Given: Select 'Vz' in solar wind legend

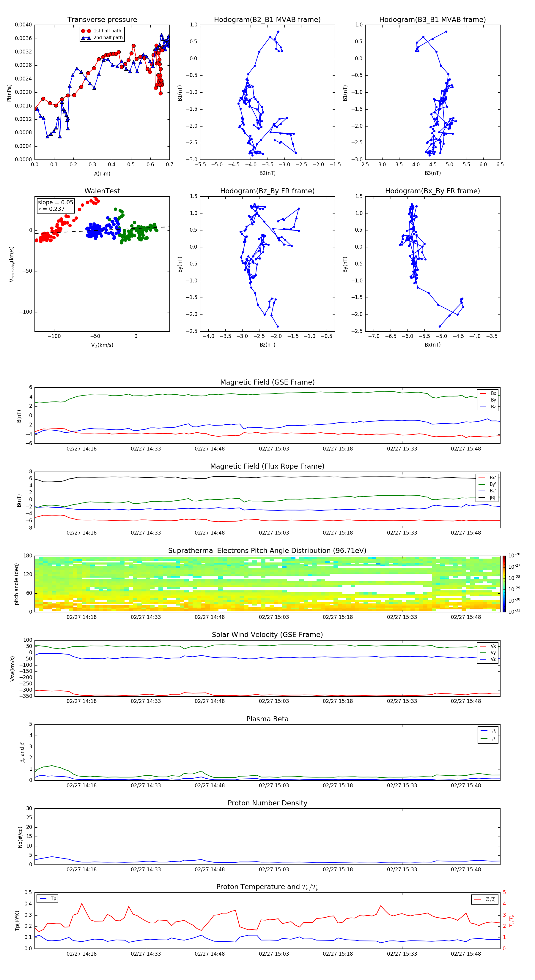Looking at the screenshot, I should coord(488,659).
